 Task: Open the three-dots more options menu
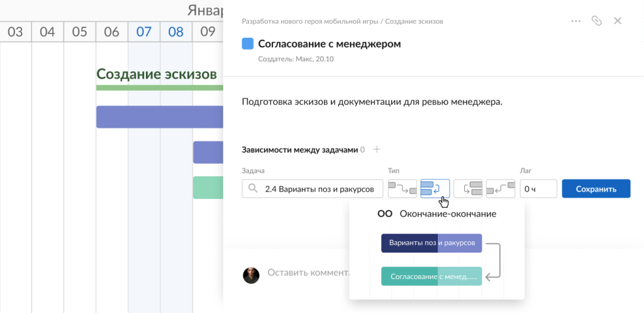pos(576,21)
